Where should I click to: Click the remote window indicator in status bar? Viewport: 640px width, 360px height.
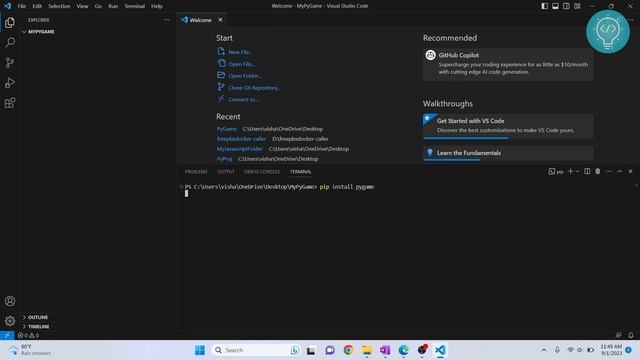point(7,335)
